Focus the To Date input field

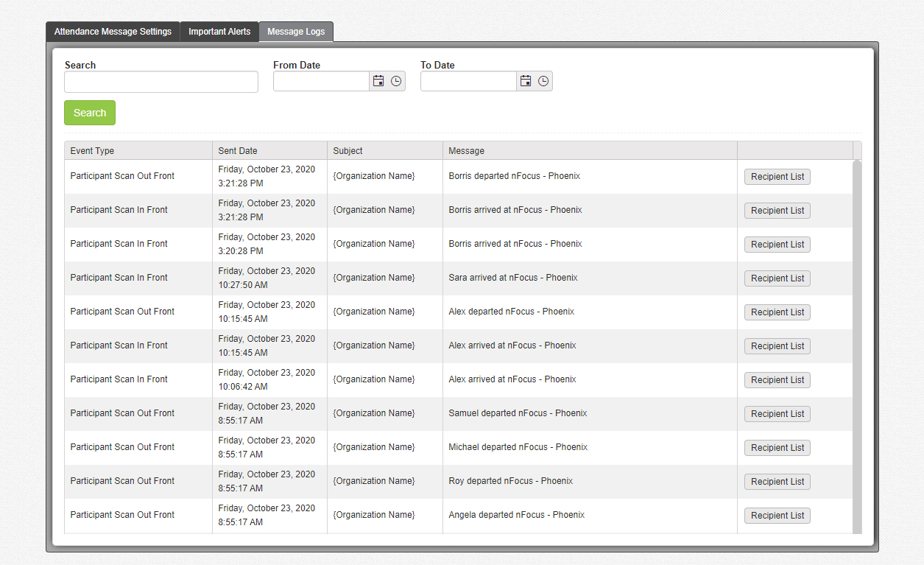tap(468, 82)
